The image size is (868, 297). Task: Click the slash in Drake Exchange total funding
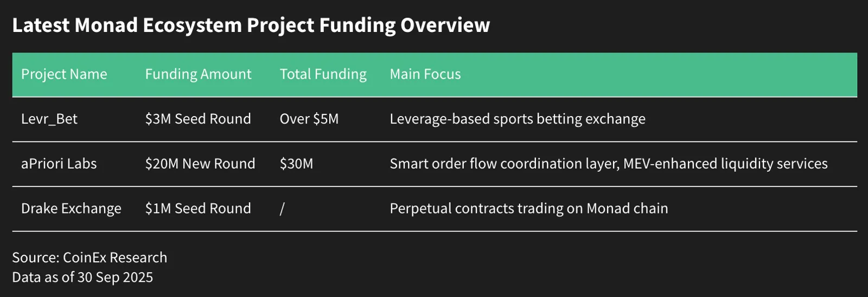click(282, 209)
